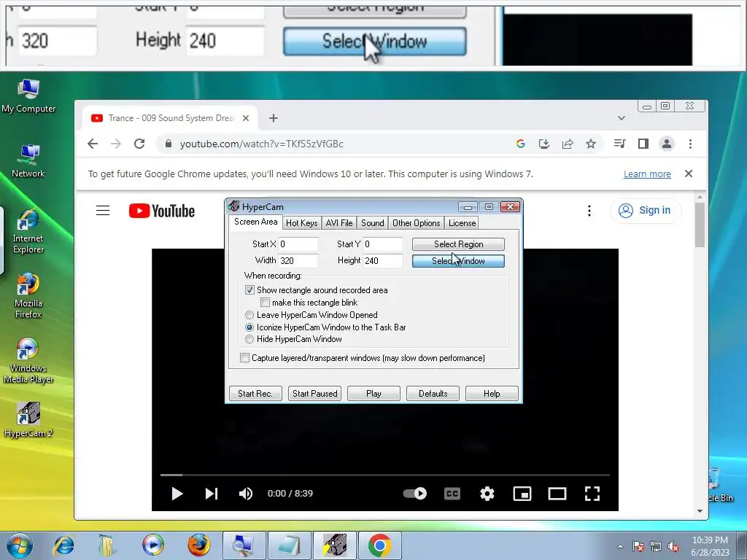Sign in to YouTube
747x560 pixels.
coord(646,211)
